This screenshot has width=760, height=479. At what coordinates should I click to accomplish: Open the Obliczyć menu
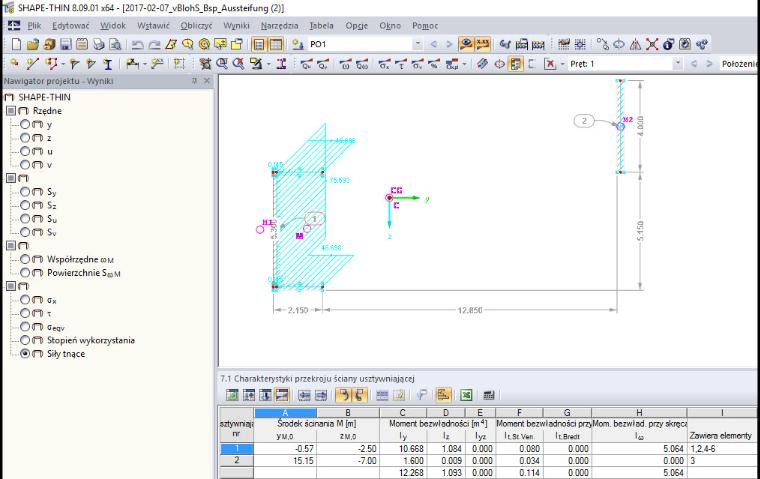[x=196, y=26]
